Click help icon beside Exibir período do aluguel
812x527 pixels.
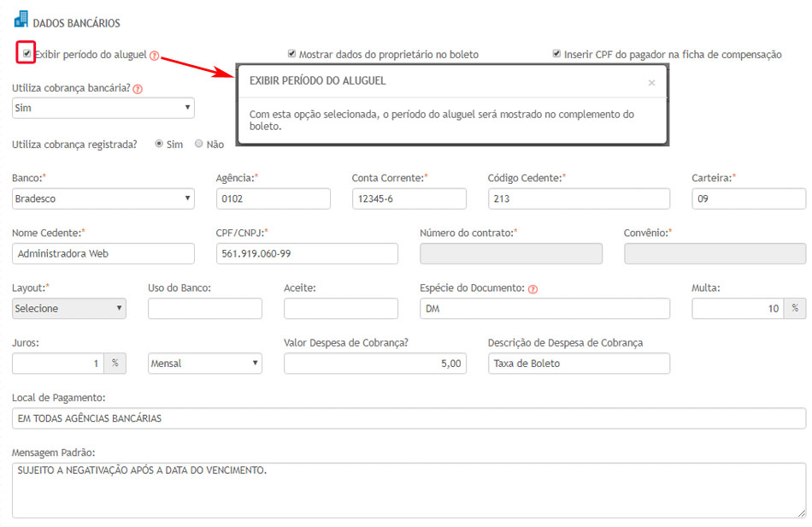coord(155,56)
